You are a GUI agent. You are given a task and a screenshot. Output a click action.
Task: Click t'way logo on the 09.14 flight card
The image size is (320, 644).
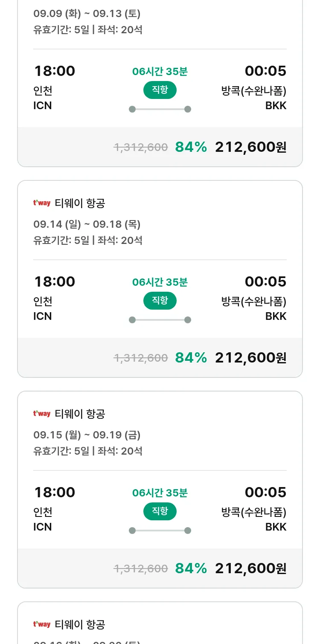point(42,203)
